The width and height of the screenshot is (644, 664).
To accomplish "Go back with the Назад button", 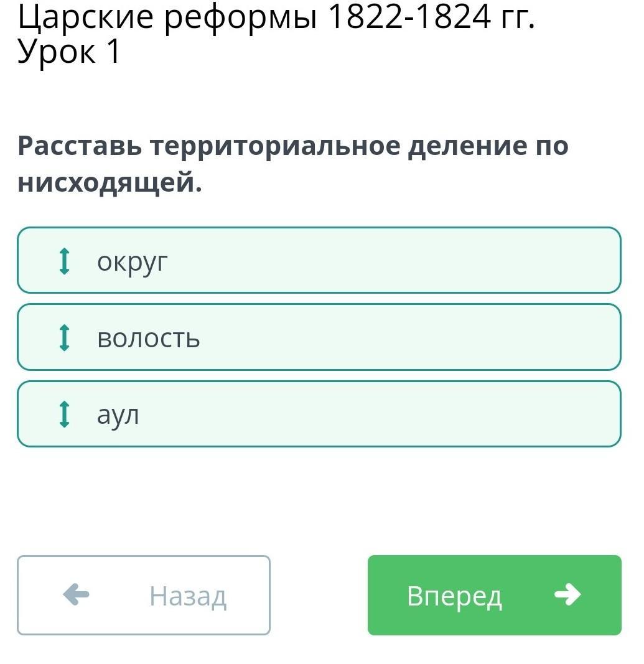I will [x=144, y=595].
